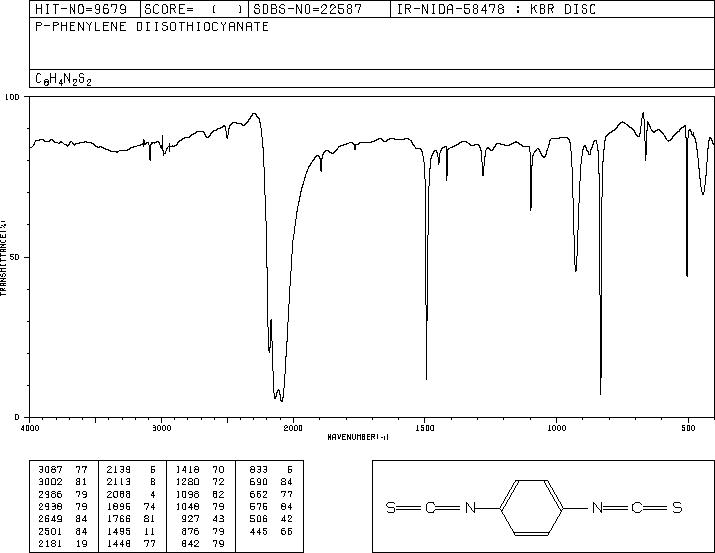Click the 445 peak table entry
Screen dimensions: 715x553
pyautogui.click(x=271, y=532)
